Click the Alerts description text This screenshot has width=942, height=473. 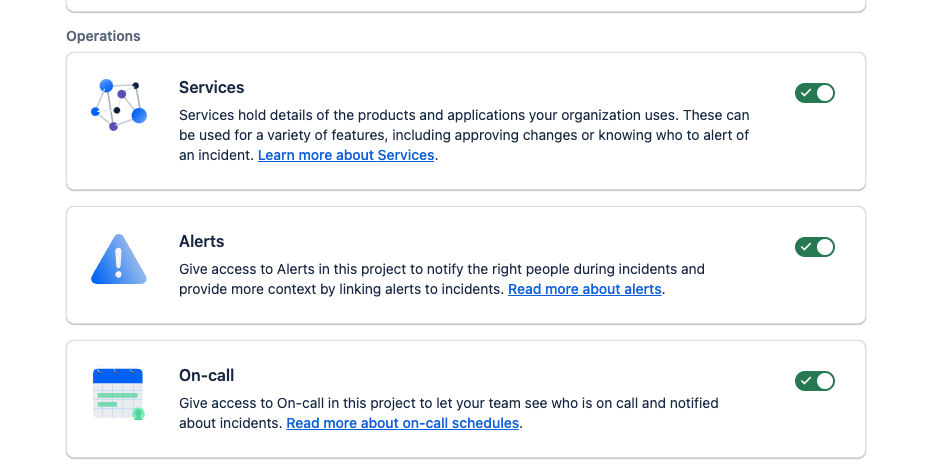[x=442, y=269]
